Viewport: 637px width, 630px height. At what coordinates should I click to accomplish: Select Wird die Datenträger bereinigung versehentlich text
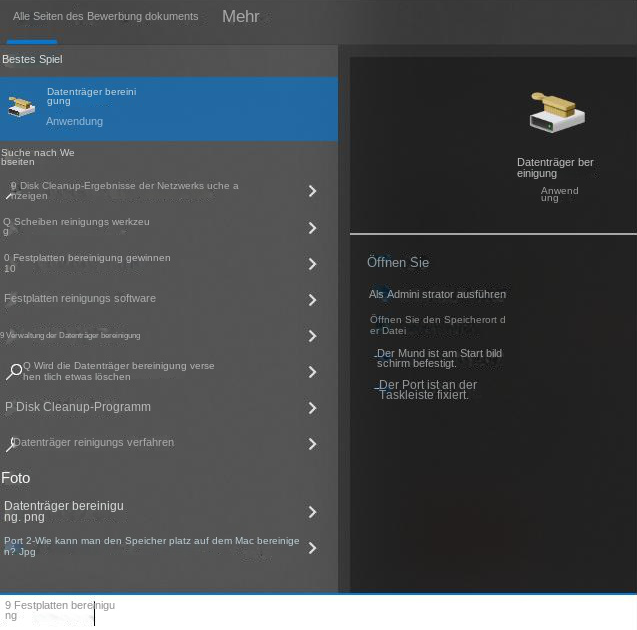118,371
